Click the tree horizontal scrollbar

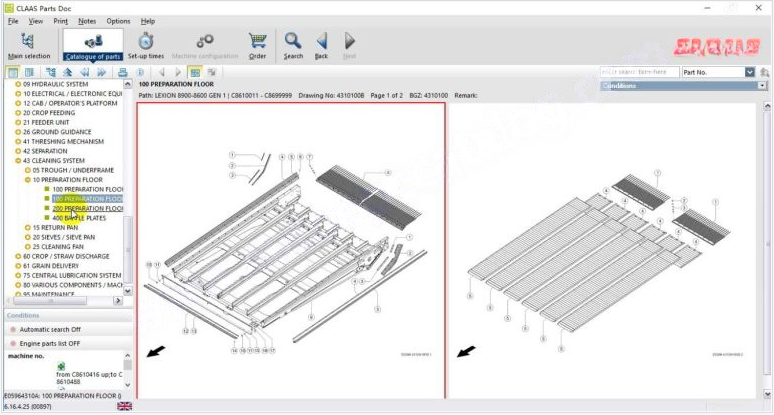pos(60,301)
